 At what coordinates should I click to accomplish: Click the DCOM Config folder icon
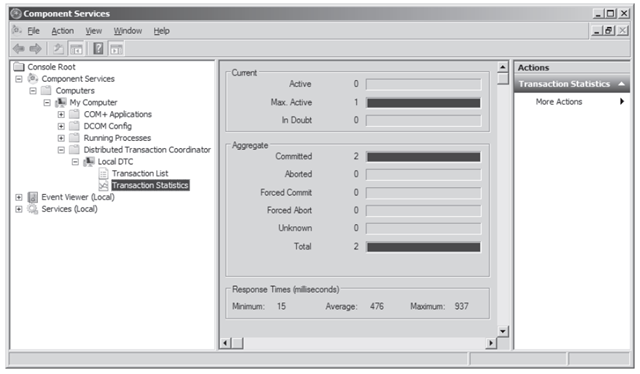pyautogui.click(x=74, y=126)
